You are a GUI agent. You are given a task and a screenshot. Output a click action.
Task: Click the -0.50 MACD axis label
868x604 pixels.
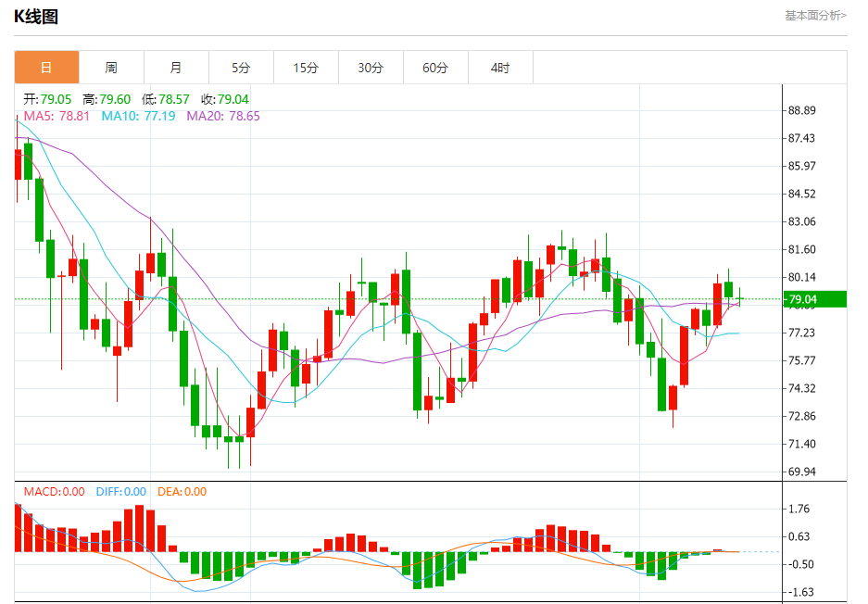coord(799,564)
